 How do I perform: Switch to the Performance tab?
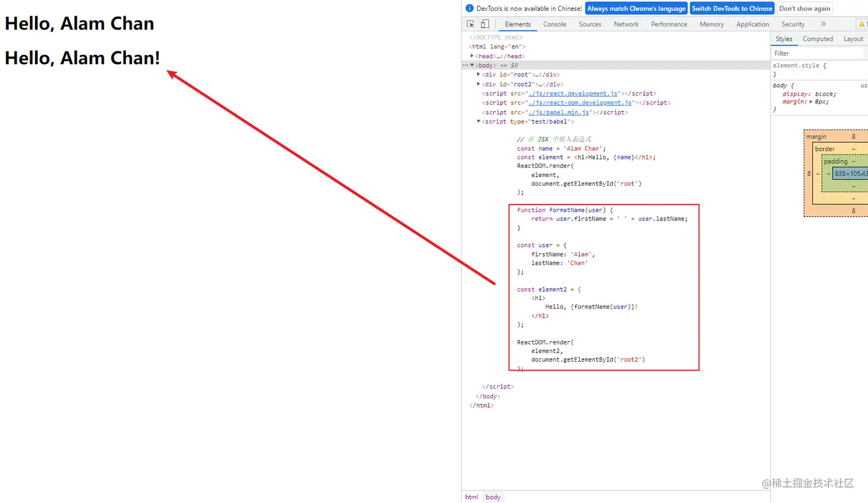(669, 24)
